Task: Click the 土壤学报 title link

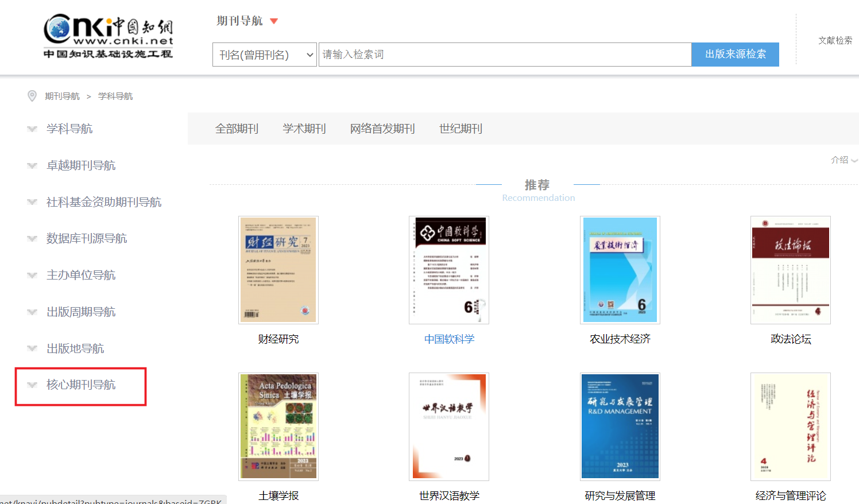Action: click(278, 496)
